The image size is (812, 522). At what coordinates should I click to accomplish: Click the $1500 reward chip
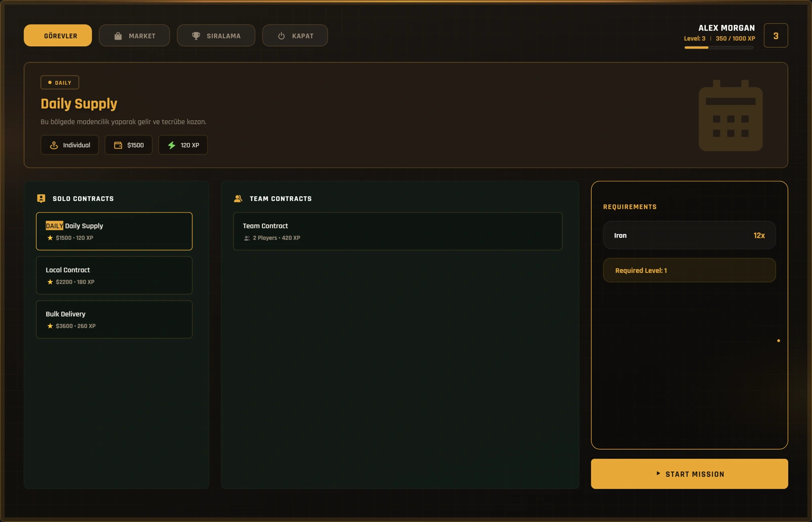[128, 145]
